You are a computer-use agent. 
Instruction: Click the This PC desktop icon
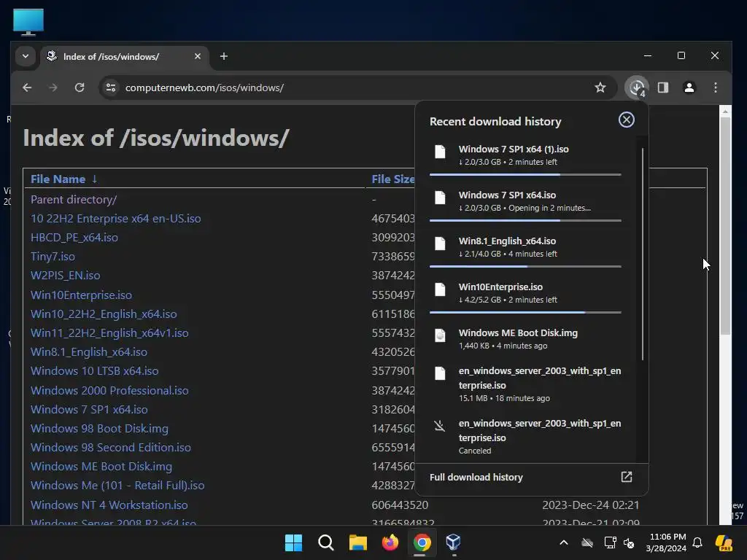click(28, 21)
